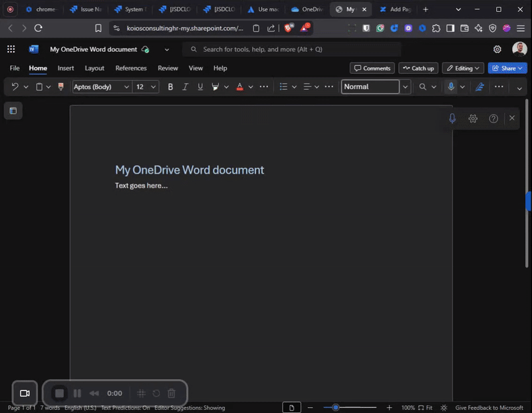Stop the recording in the camera widget
This screenshot has height=413, width=532.
[60, 393]
